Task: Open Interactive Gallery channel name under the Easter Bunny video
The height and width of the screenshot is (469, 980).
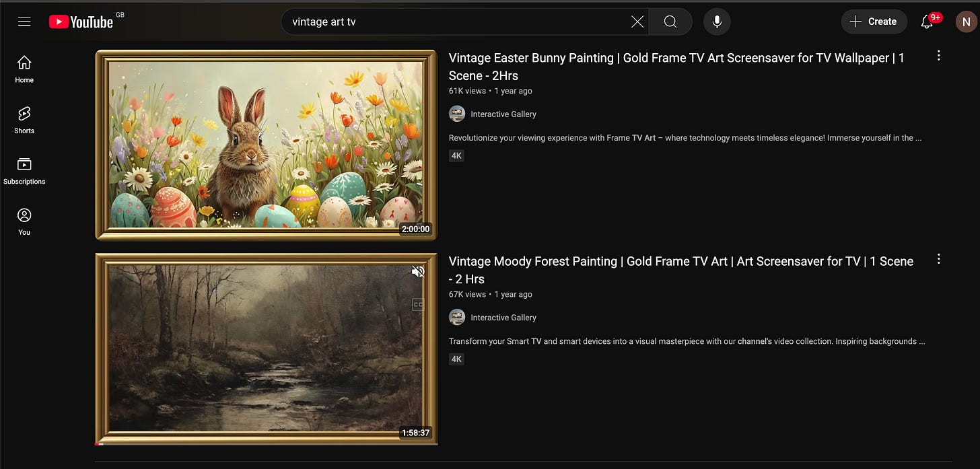Action: coord(503,114)
